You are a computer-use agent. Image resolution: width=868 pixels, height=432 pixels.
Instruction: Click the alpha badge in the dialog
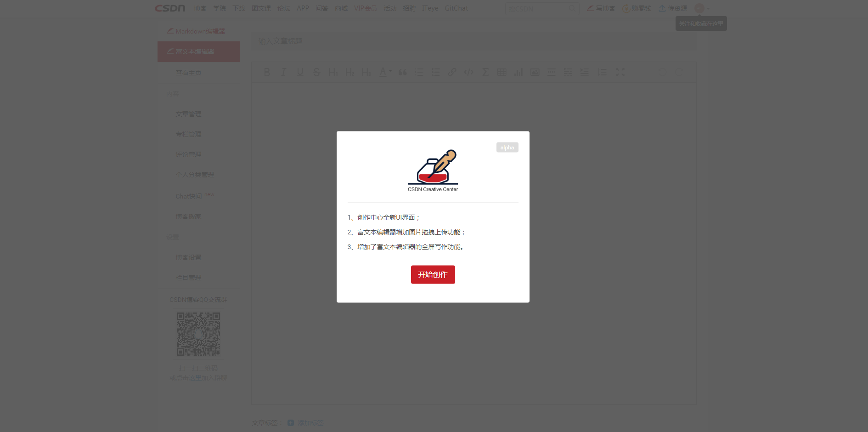point(507,148)
